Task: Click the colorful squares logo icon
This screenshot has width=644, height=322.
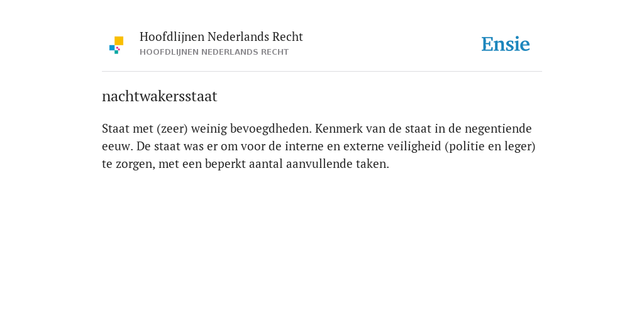Action: [116, 45]
